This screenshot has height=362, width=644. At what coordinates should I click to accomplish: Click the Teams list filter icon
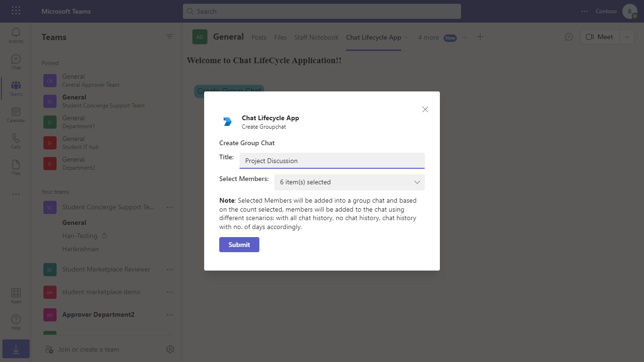pos(170,37)
